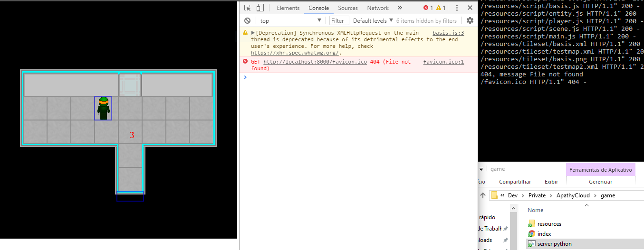Open the Ferramentas de Aplicativo ribbon tab

tap(601, 170)
